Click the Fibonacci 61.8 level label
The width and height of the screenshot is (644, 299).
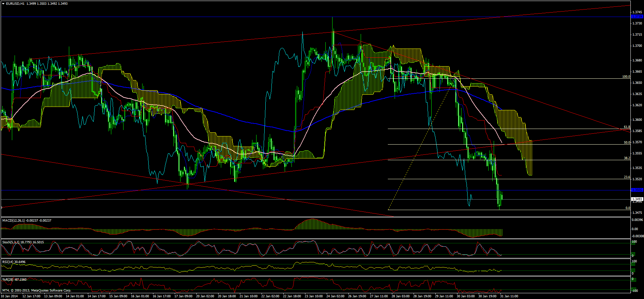[x=627, y=127]
